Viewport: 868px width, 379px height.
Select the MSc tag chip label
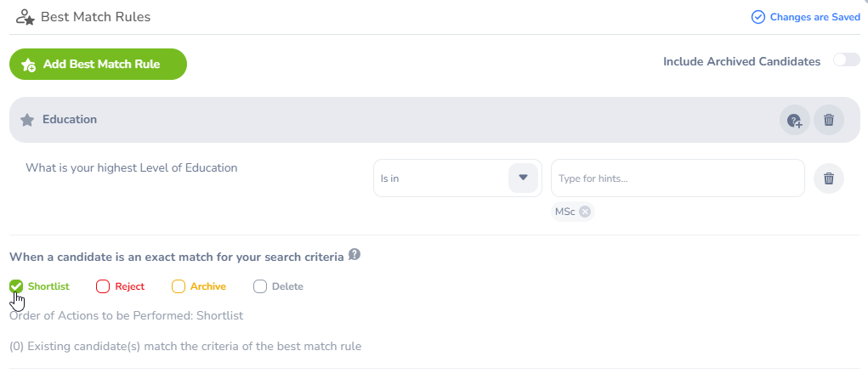pyautogui.click(x=564, y=212)
